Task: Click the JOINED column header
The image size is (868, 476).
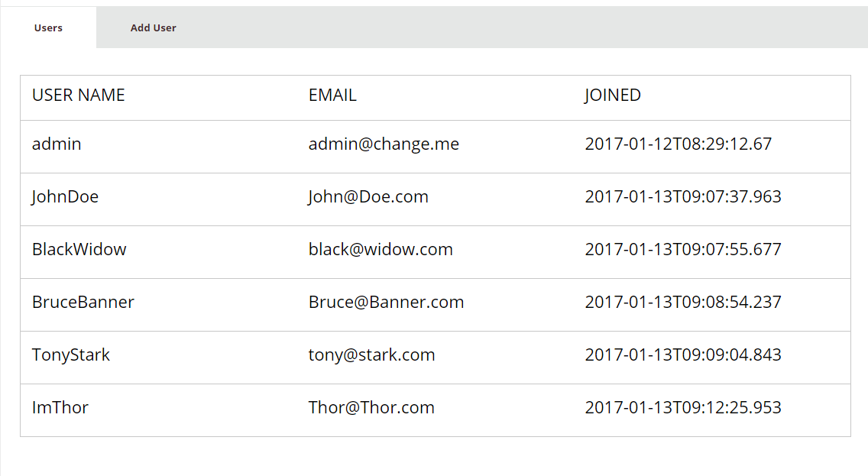Action: [612, 96]
